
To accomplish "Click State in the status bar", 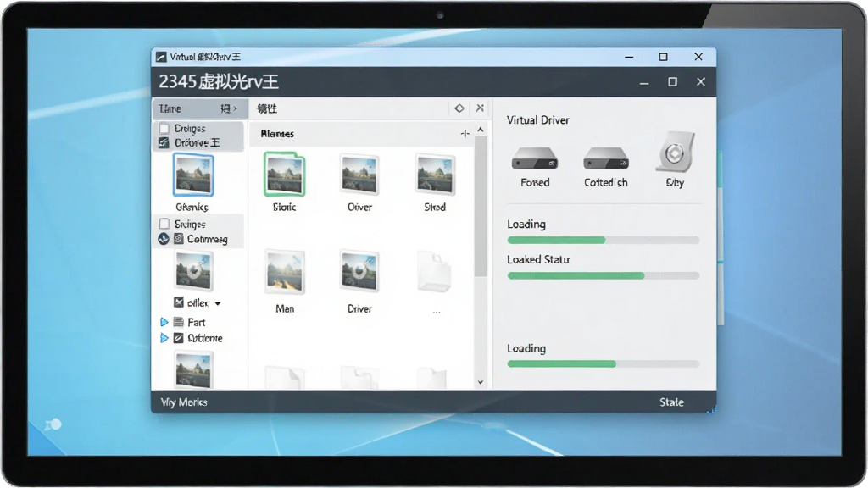I will pos(671,402).
